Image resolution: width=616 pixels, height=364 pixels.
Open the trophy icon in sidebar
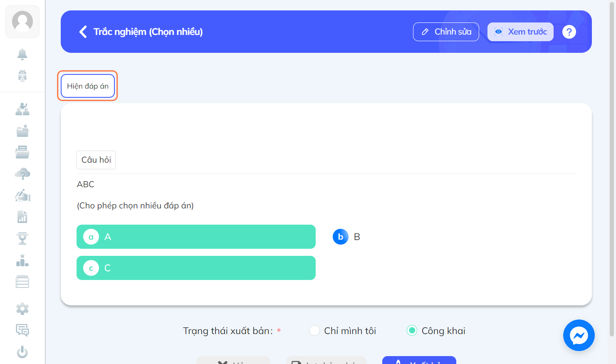[x=22, y=239]
